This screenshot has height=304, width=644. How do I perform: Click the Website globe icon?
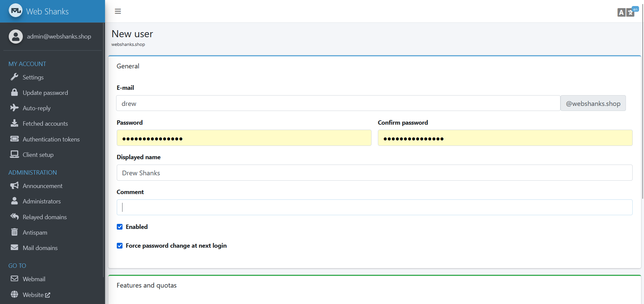click(x=14, y=294)
